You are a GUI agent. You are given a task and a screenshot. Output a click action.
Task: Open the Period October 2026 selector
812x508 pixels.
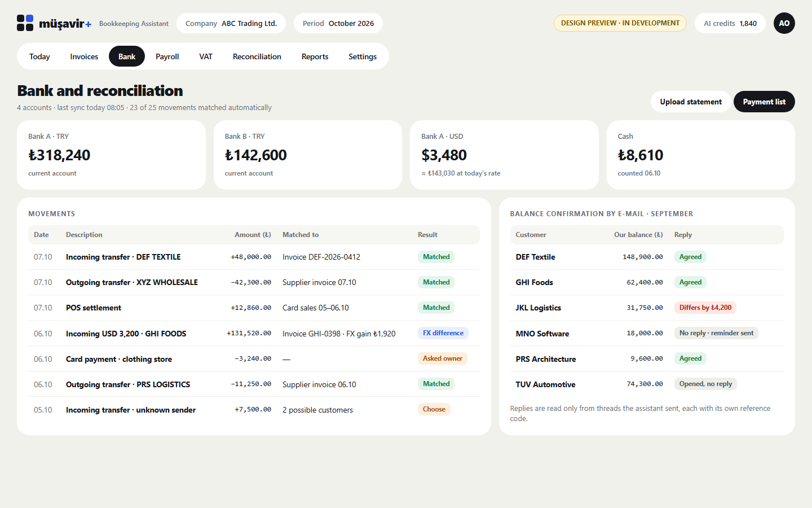338,23
